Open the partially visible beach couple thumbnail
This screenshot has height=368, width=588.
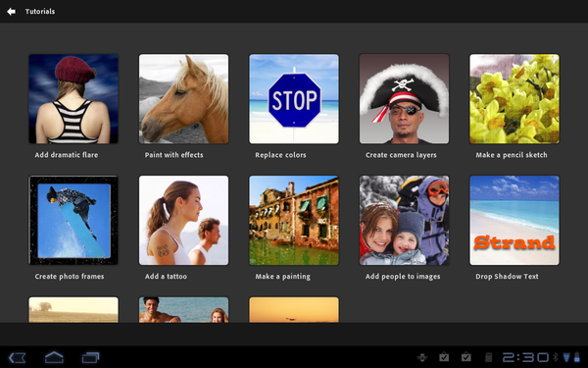point(184,310)
